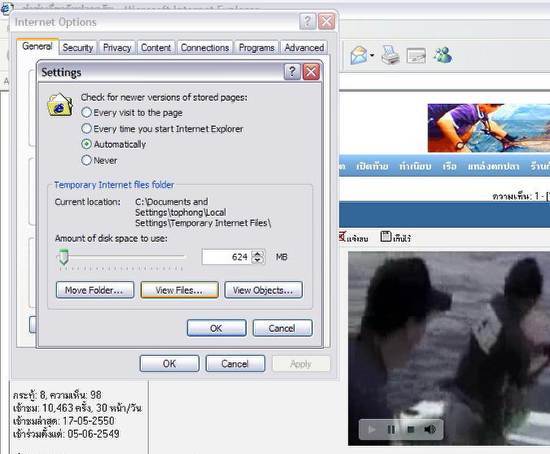Open the Messenger people icon
The width and height of the screenshot is (550, 454).
[442, 55]
